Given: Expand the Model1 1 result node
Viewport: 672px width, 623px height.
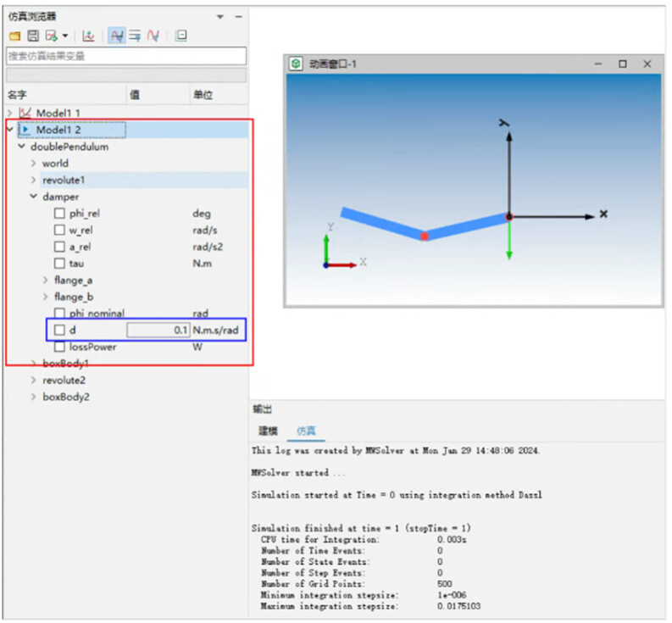Looking at the screenshot, I should tap(10, 114).
